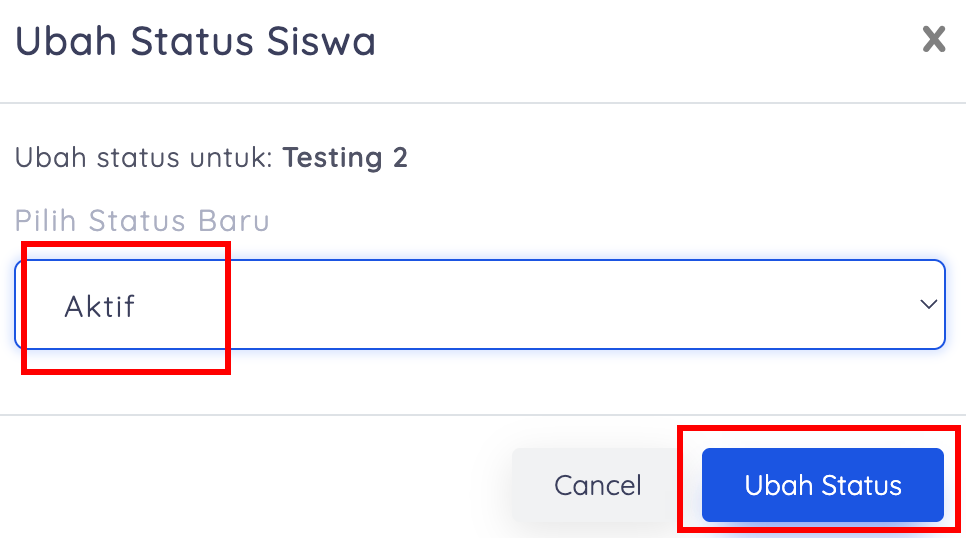Open the Pilih Status Baru combo box

click(480, 305)
